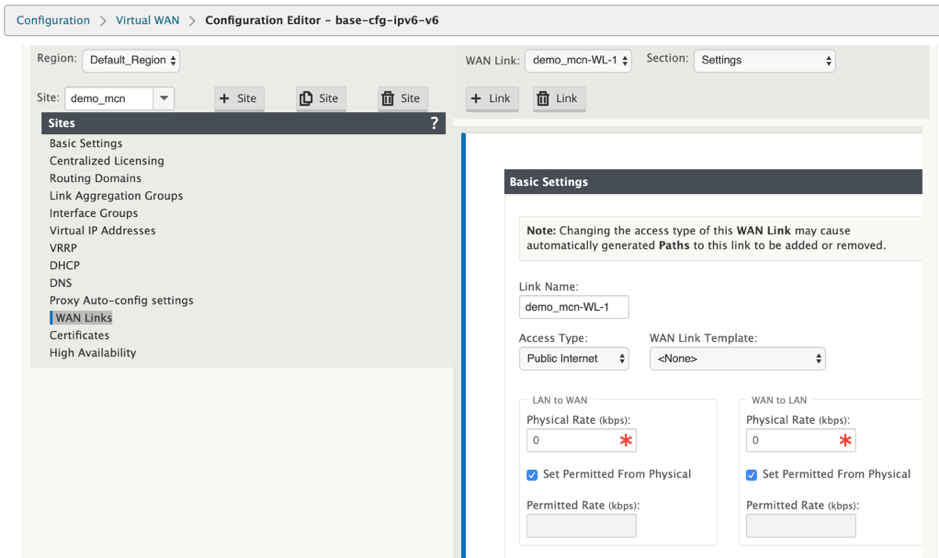Viewport: 939px width, 558px height.
Task: Click the clone Site copy button
Action: point(320,98)
